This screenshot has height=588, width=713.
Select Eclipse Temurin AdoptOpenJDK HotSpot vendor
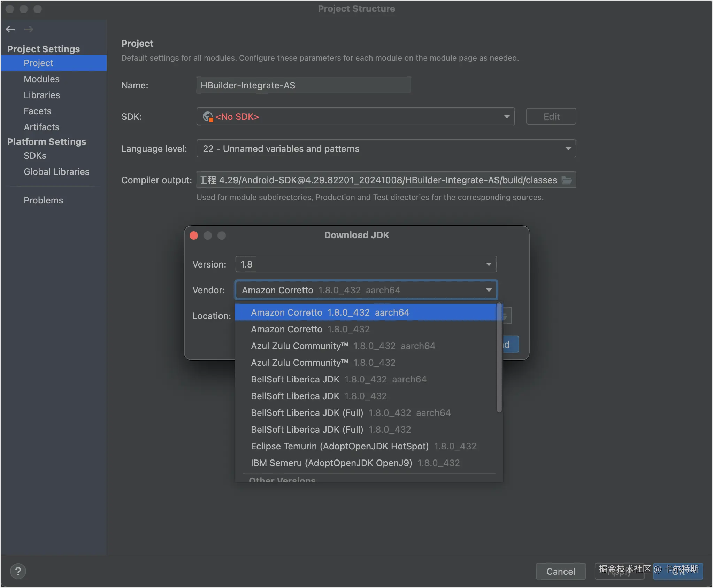pos(363,446)
